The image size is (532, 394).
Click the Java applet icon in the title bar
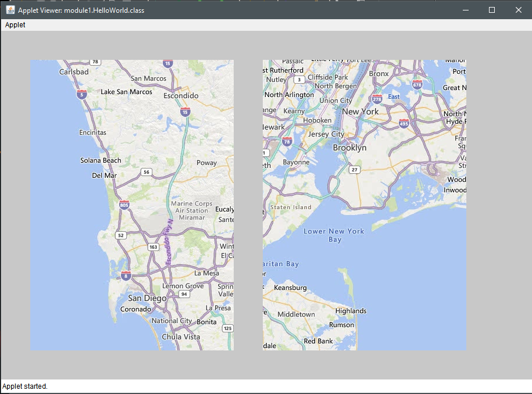(9, 10)
